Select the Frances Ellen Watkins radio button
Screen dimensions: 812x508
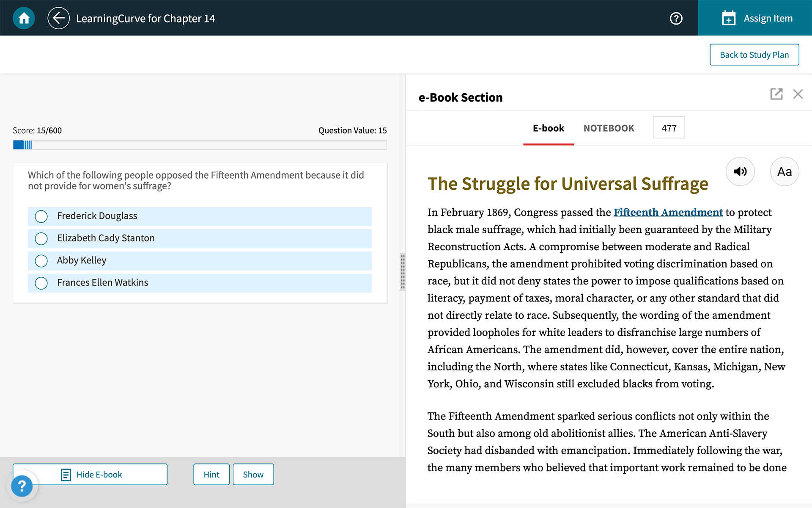click(x=41, y=282)
